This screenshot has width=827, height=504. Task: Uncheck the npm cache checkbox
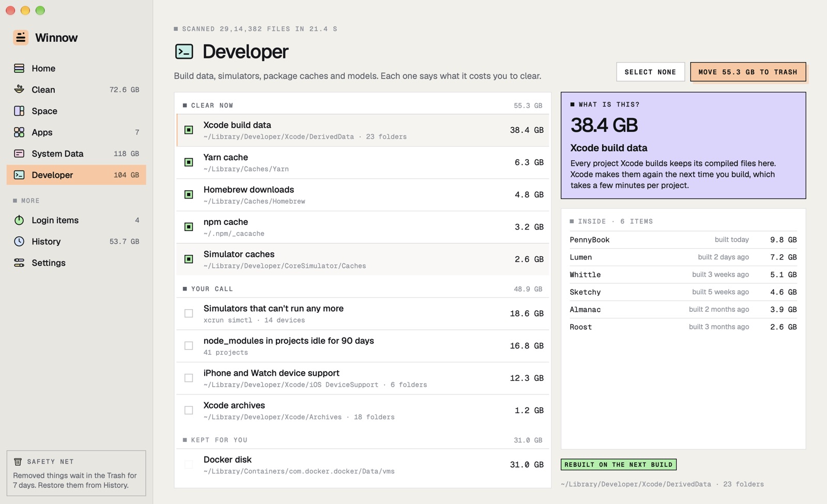coord(189,227)
